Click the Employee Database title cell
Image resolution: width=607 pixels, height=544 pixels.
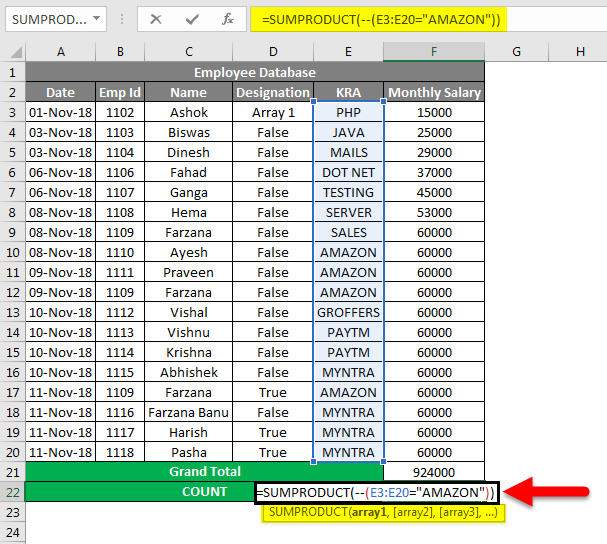click(x=255, y=72)
